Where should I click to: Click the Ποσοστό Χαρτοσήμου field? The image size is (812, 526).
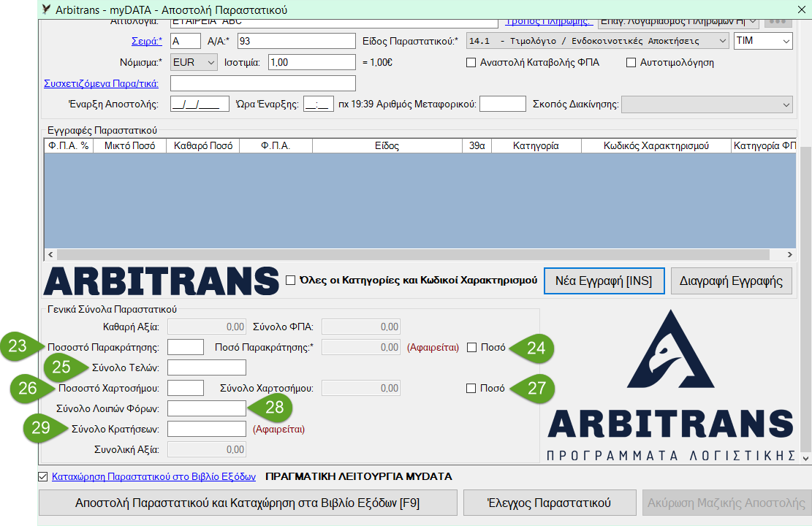point(186,388)
